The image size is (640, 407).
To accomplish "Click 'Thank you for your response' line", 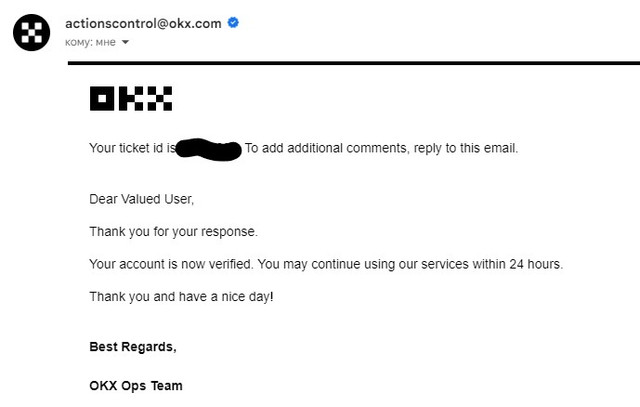I will [173, 232].
